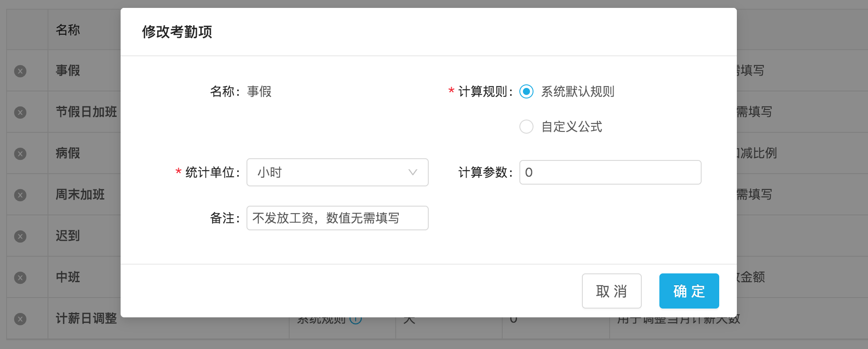
Task: Focus the 备注 text field
Action: (338, 218)
